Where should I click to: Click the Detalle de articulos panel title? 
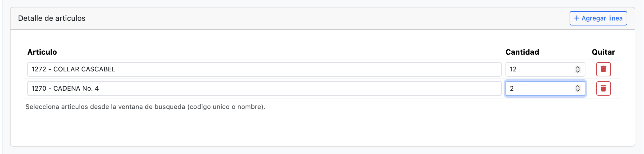click(52, 18)
